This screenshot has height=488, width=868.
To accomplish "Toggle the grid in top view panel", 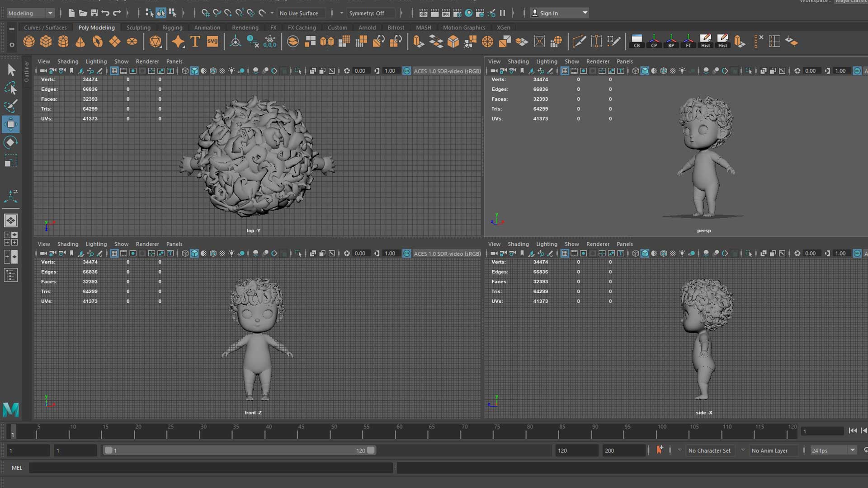I will click(114, 71).
